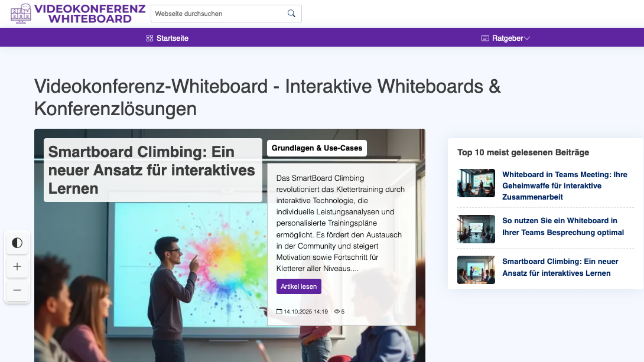Open the So nutzen Sie ein Whiteboard link
Image resolution: width=644 pixels, height=362 pixels.
point(563,229)
